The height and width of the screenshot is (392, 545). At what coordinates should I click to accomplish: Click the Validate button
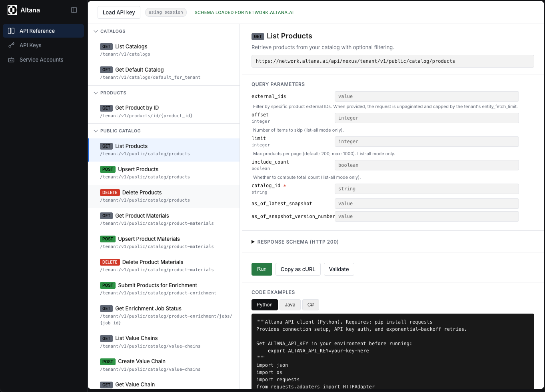pos(339,269)
